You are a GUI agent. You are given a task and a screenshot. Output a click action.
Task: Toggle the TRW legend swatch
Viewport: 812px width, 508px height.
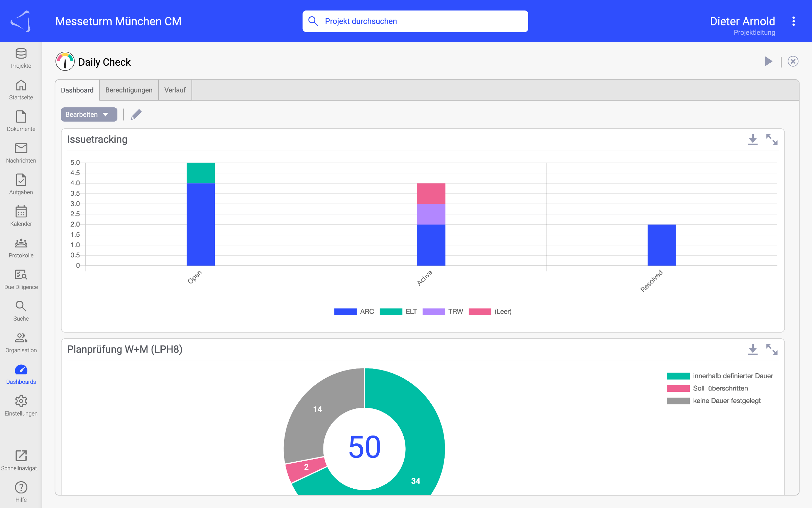pyautogui.click(x=434, y=312)
